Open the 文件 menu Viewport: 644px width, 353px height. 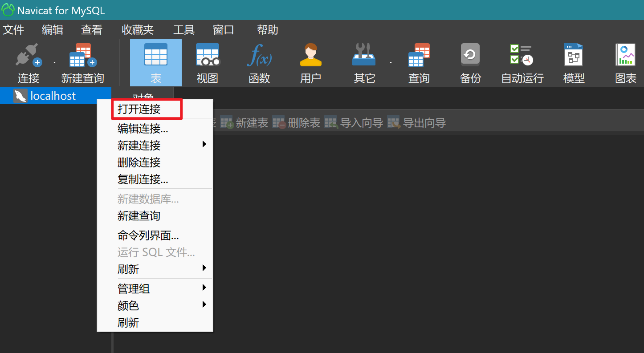point(13,30)
